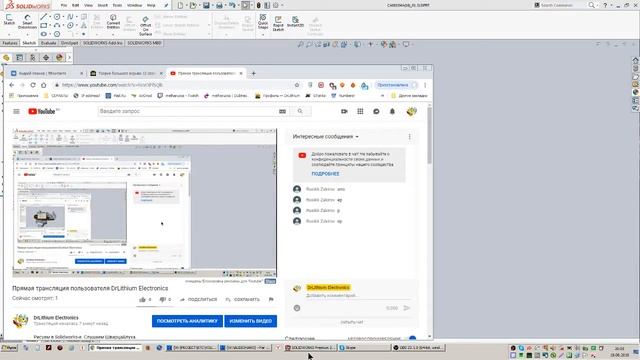
Task: Open the on-screen keyboard in YouTube search
Action: click(282, 111)
